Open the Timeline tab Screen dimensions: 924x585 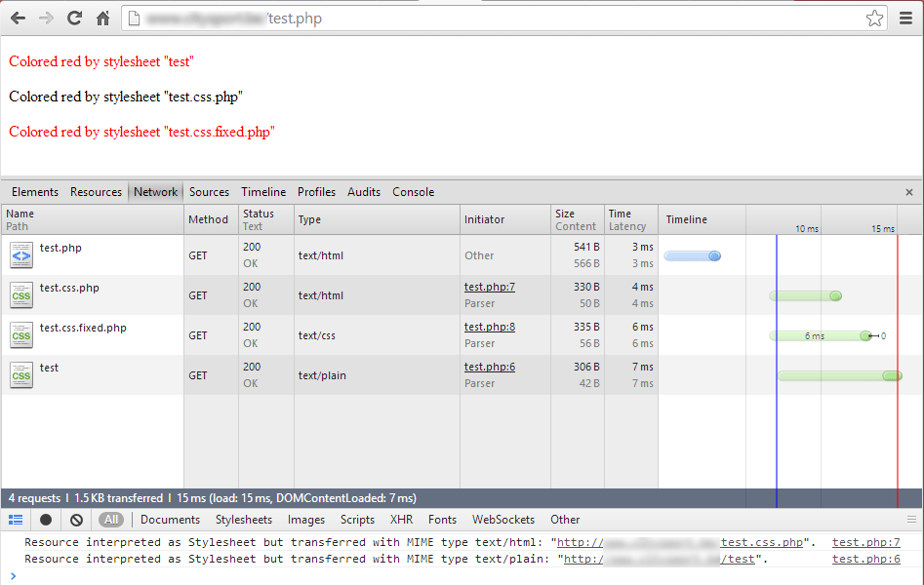[263, 192]
